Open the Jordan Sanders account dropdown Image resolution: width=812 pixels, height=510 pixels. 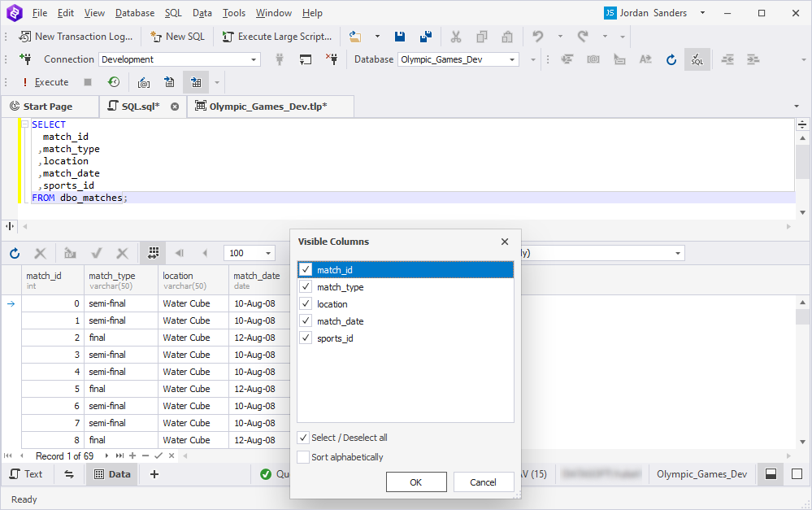click(703, 13)
